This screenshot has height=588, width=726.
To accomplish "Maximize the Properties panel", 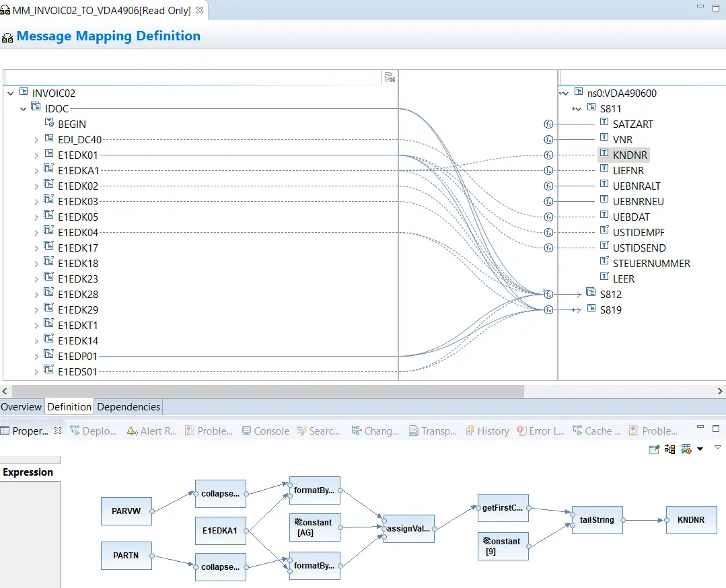I will coord(716,429).
